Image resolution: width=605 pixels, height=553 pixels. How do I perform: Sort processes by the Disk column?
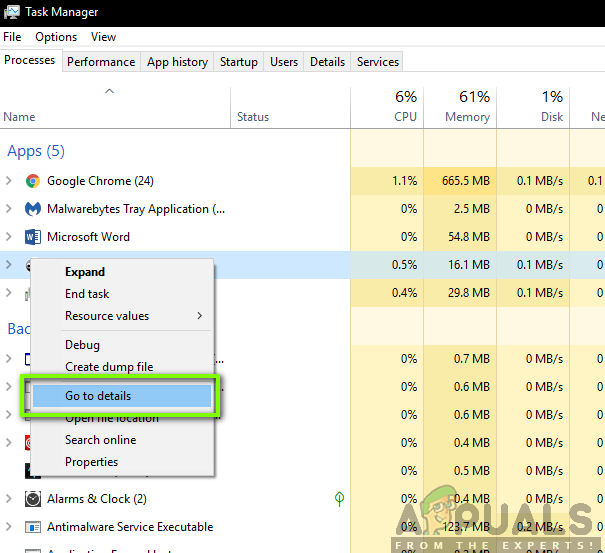pyautogui.click(x=533, y=108)
